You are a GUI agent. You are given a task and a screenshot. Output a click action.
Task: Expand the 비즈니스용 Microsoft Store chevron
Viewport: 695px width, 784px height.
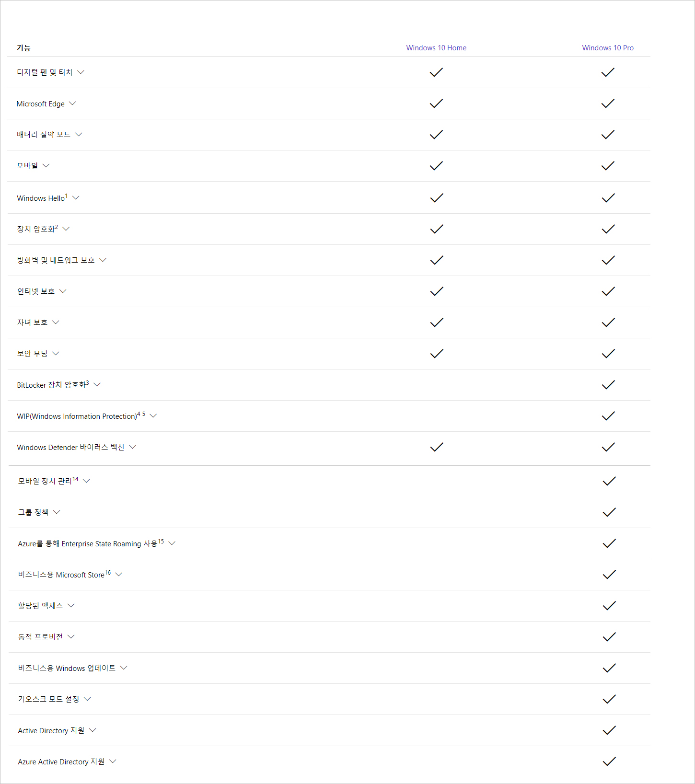point(119,575)
